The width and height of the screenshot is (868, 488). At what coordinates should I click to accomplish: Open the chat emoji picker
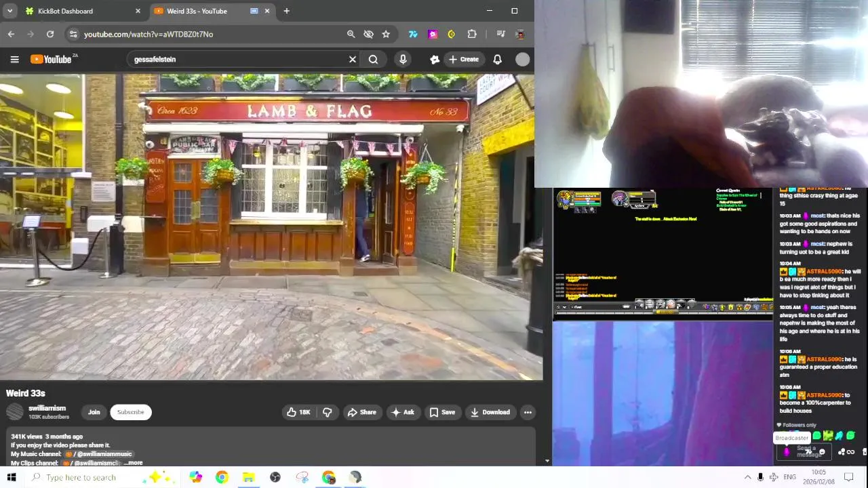(822, 452)
